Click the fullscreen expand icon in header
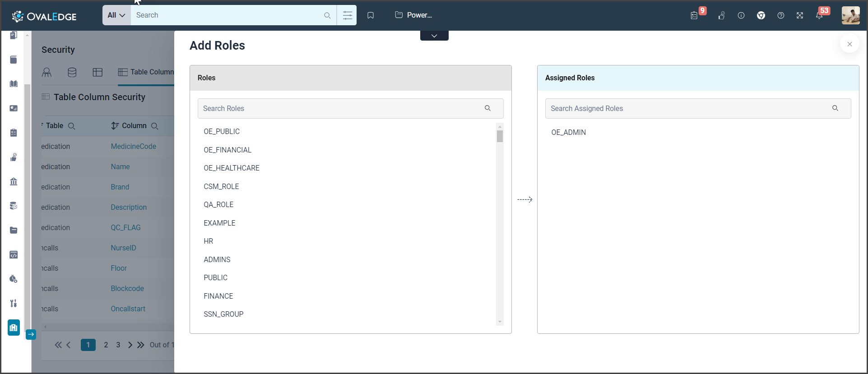 click(x=800, y=15)
